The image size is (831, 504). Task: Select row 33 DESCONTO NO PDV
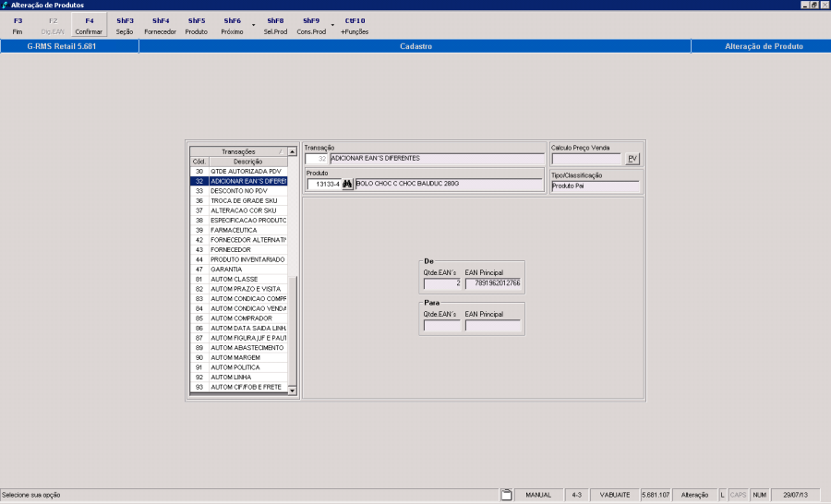(x=238, y=191)
